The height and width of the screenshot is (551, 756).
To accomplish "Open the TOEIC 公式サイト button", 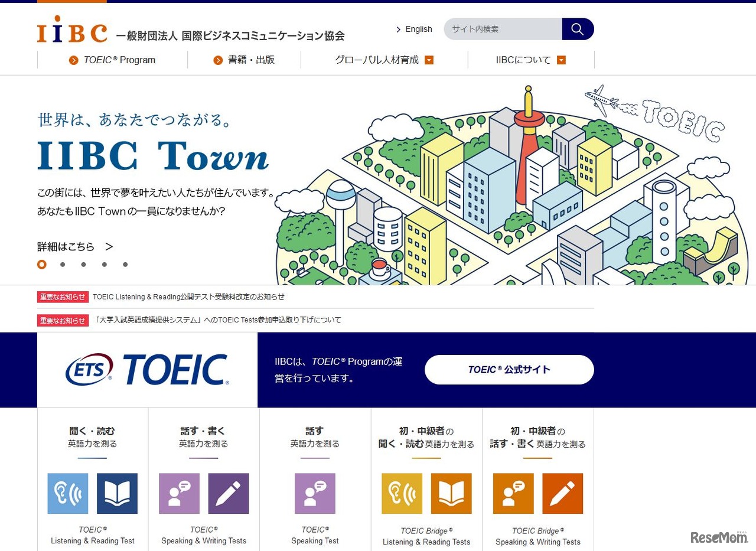I will [509, 370].
